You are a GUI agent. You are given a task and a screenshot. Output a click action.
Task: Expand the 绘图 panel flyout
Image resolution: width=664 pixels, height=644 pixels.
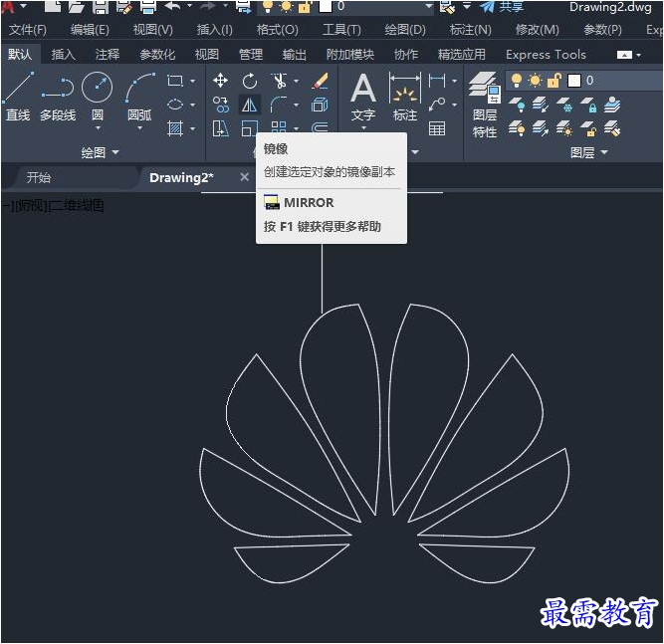(100, 152)
